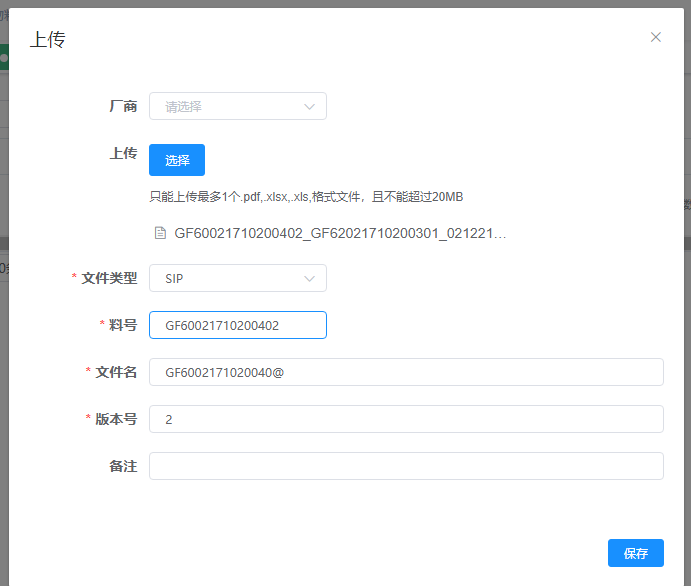Click the chevron arrow in 厂商 selector
The height and width of the screenshot is (586, 691).
pos(310,106)
